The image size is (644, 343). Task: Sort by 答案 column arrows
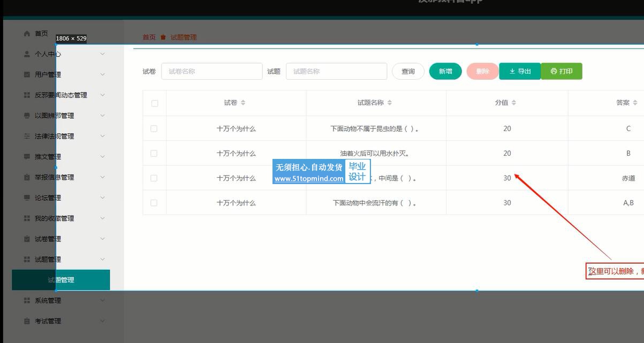[635, 103]
